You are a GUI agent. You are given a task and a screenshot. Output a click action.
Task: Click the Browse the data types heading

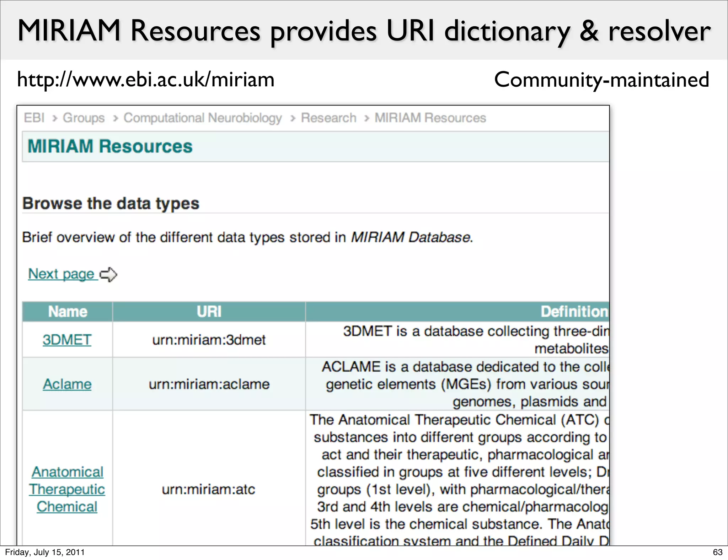tap(111, 203)
